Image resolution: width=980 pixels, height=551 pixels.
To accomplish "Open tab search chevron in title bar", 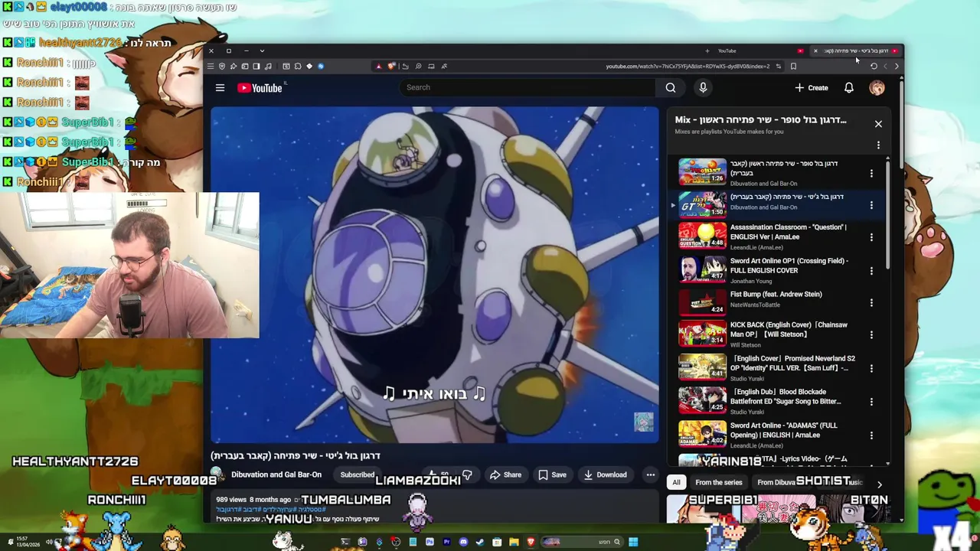I will pyautogui.click(x=262, y=51).
